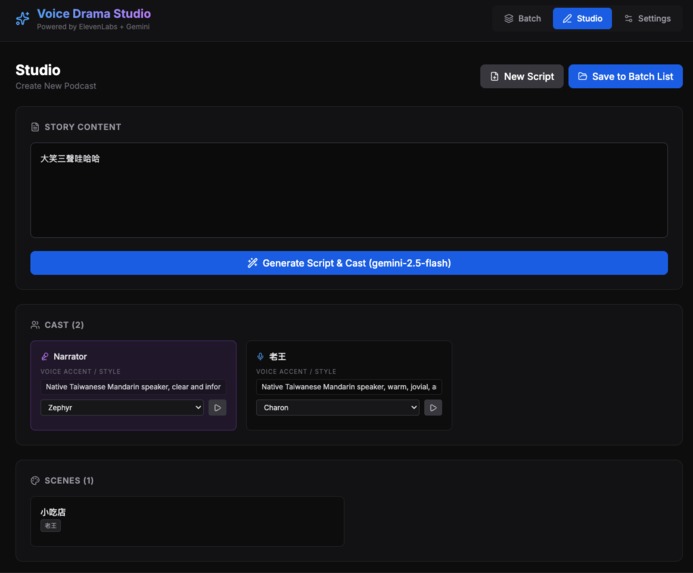Open the Batch tab

pos(522,19)
